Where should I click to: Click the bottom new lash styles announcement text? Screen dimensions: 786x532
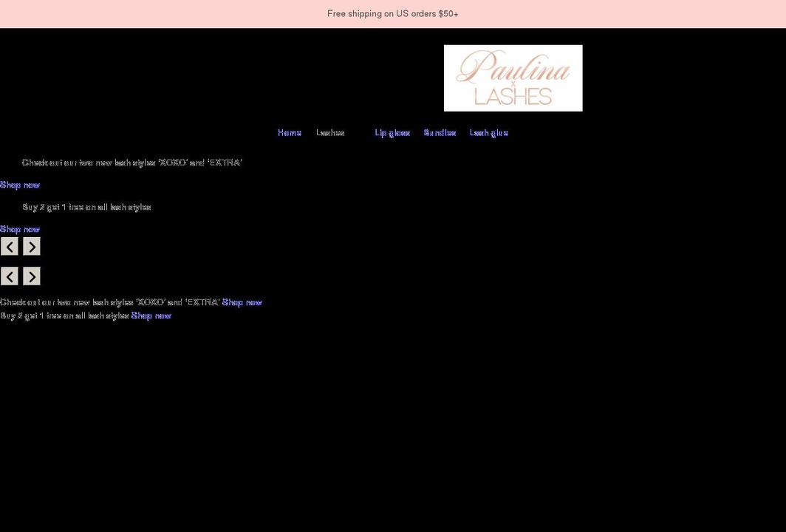[x=109, y=301]
